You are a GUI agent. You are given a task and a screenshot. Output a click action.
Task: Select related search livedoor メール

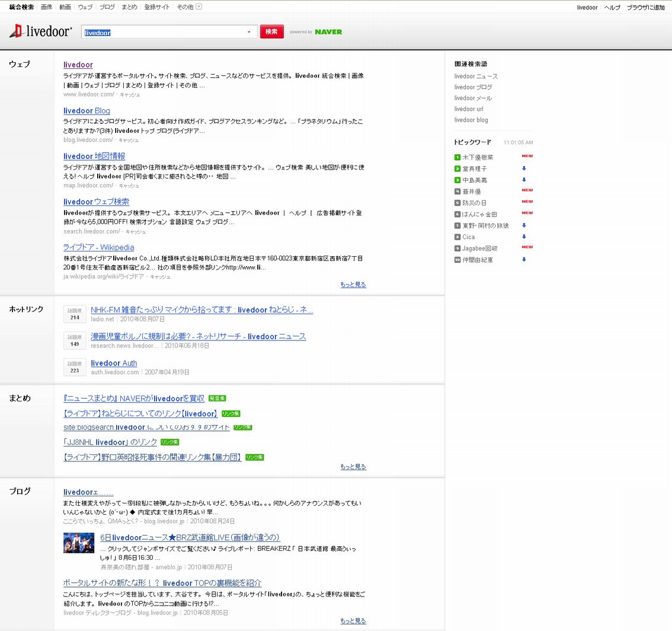tap(473, 98)
